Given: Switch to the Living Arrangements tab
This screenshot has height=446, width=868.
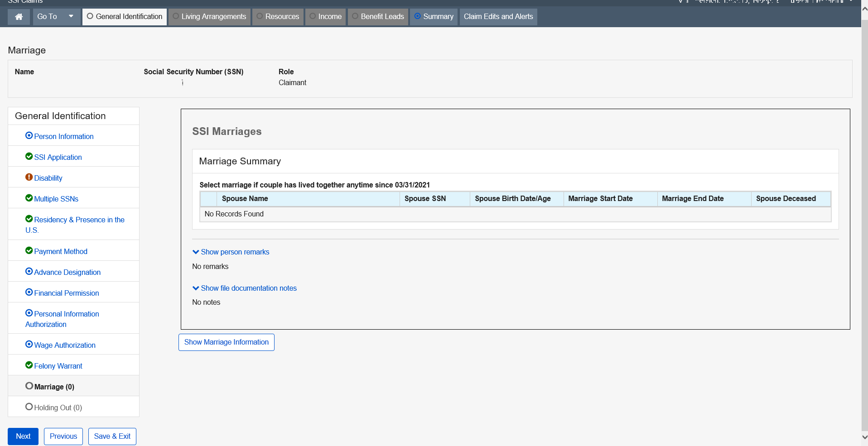Looking at the screenshot, I should pos(209,17).
